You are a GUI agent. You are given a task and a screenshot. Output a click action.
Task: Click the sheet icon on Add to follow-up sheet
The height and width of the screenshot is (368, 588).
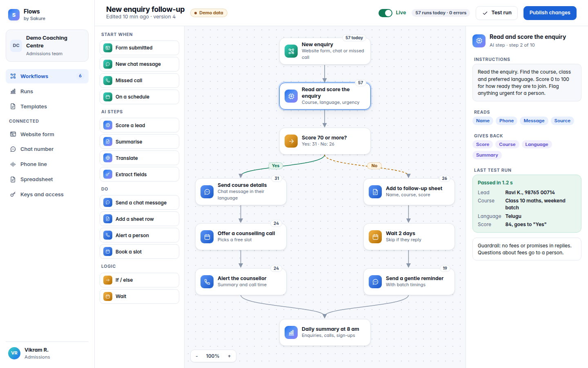(x=375, y=192)
